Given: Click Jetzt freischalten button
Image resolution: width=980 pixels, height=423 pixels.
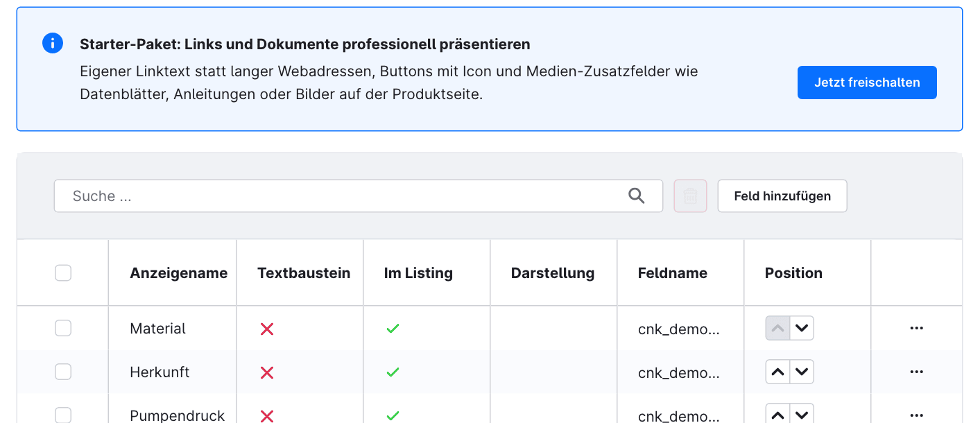Looking at the screenshot, I should pyautogui.click(x=867, y=83).
